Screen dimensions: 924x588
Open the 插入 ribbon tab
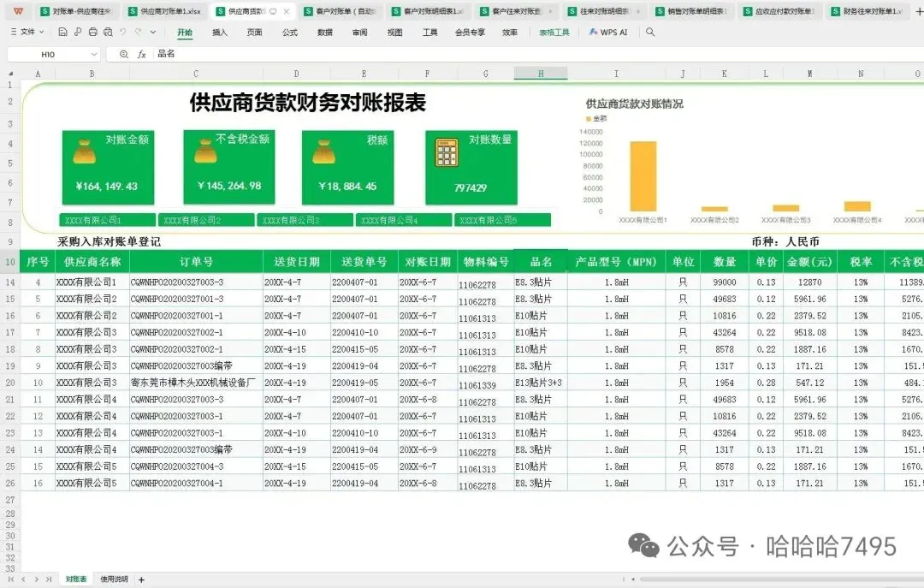pyautogui.click(x=220, y=33)
